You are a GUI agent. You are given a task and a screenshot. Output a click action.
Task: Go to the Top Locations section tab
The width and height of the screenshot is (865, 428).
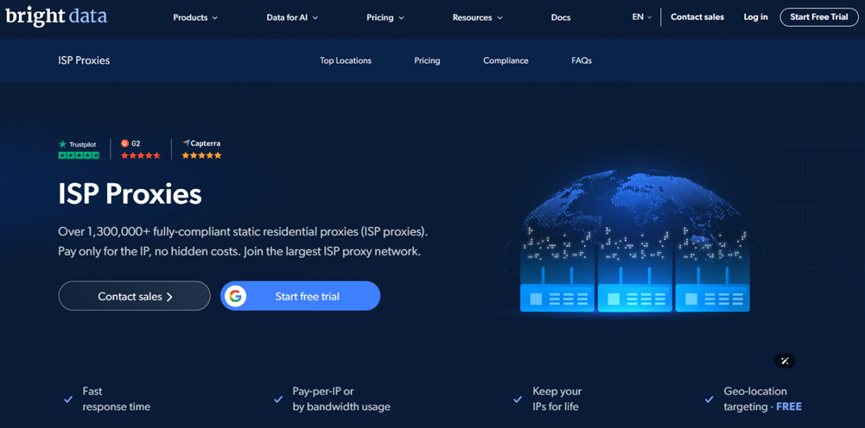[345, 61]
